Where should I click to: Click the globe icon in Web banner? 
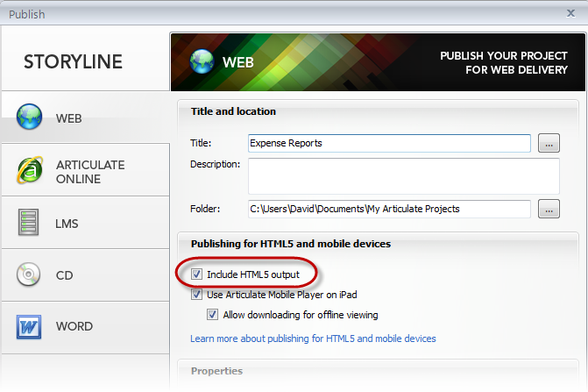[202, 61]
